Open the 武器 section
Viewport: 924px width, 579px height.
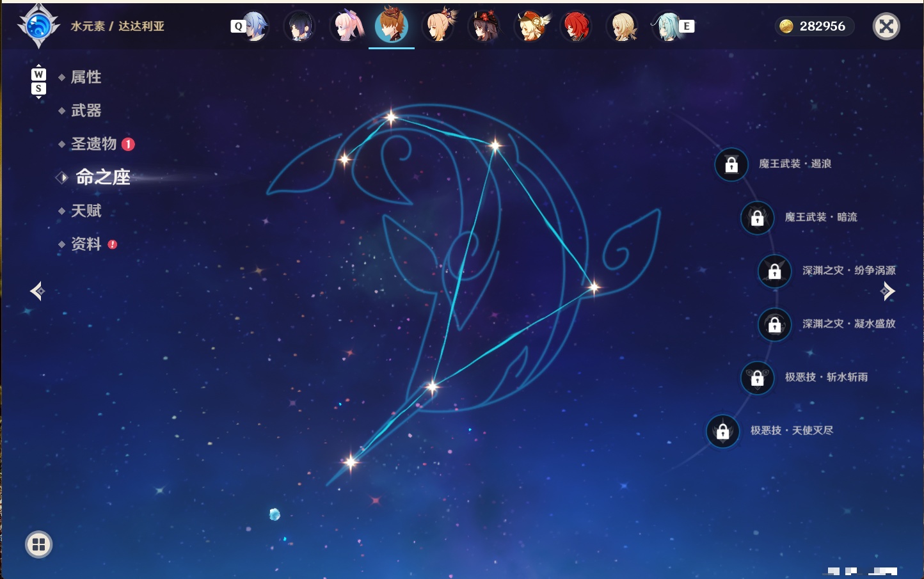86,111
